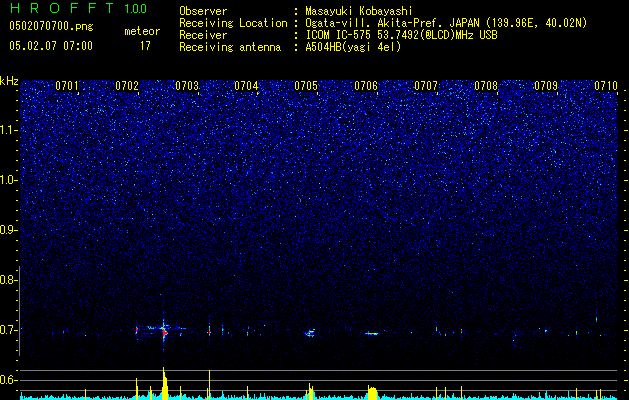Image resolution: width=629 pixels, height=400 pixels.
Task: Click the 0.7 frequency axis label
Action: point(7,330)
